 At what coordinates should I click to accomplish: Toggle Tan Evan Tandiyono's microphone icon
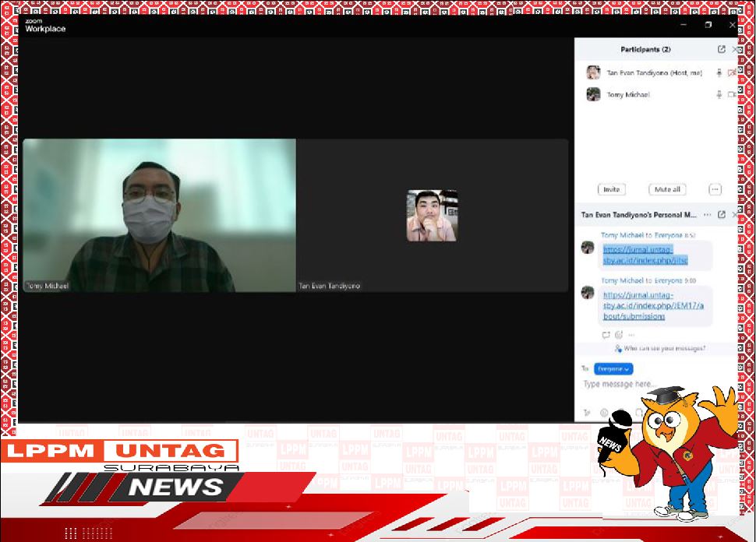(x=719, y=72)
